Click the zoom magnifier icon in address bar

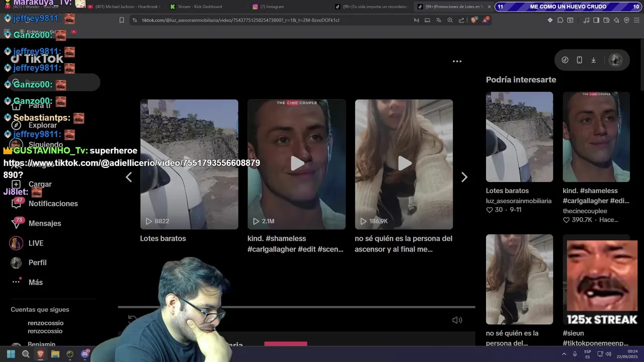click(x=450, y=20)
